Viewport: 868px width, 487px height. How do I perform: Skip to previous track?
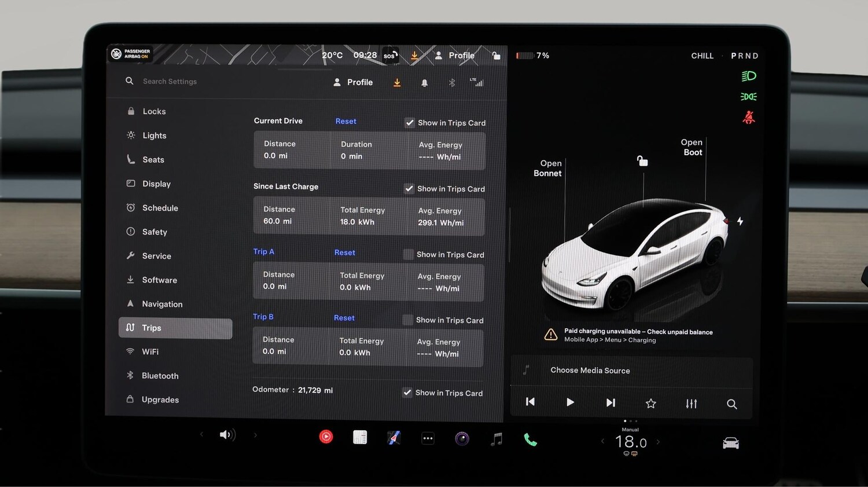click(530, 402)
